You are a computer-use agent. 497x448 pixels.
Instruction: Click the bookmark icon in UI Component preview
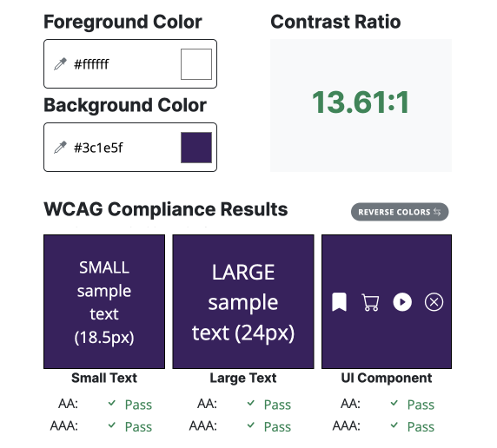point(339,302)
